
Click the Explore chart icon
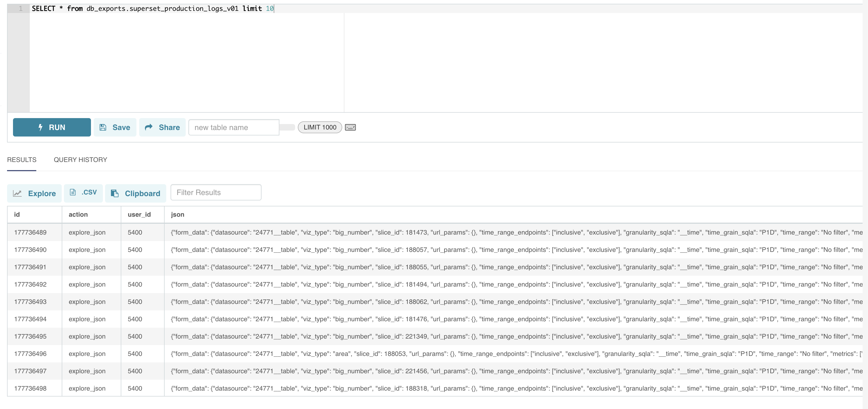tap(18, 193)
